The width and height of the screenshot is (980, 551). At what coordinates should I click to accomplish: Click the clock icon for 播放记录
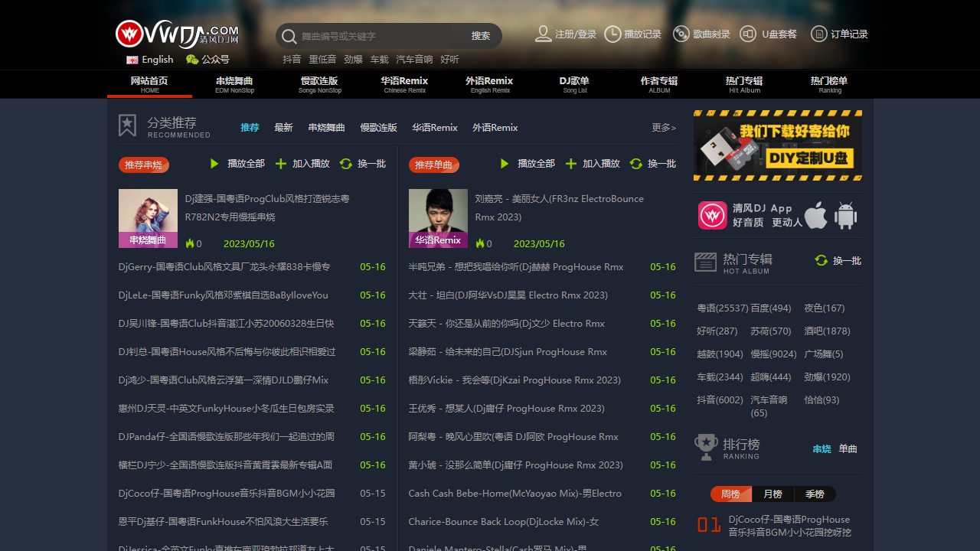coord(612,34)
